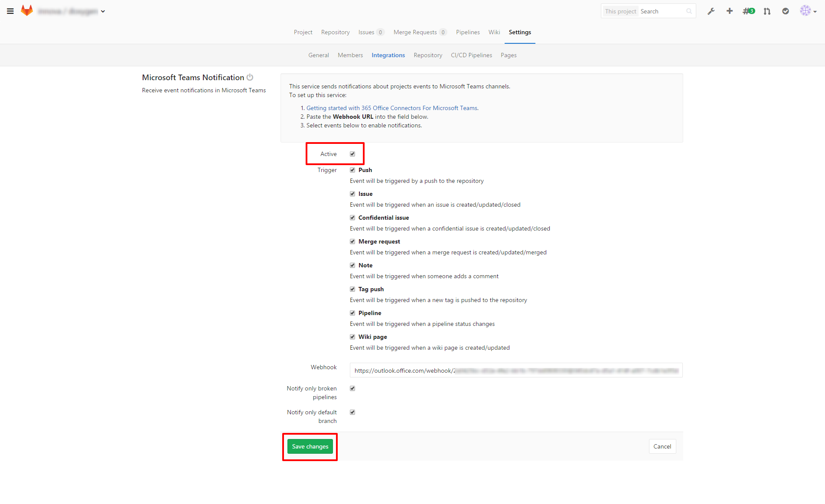Open the Project tab
This screenshot has width=825, height=504.
click(x=303, y=32)
